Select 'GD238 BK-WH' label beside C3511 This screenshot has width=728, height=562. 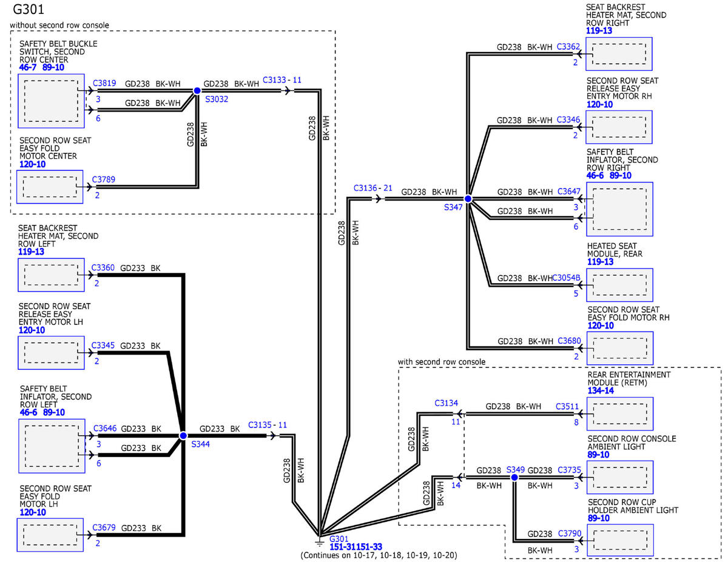[x=514, y=407]
